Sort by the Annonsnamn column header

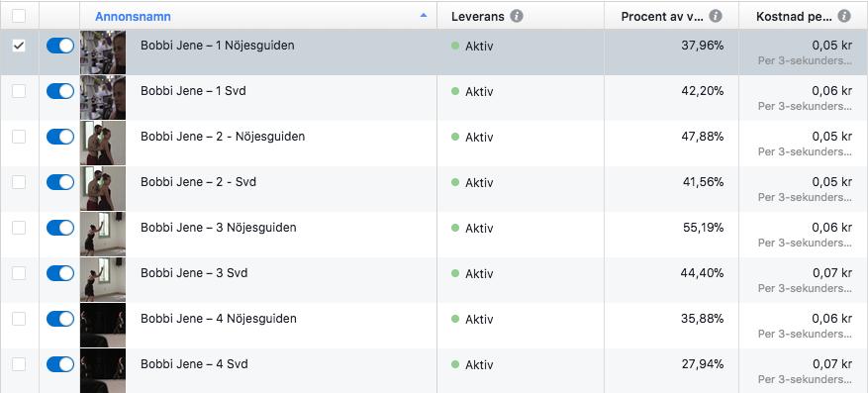click(133, 17)
